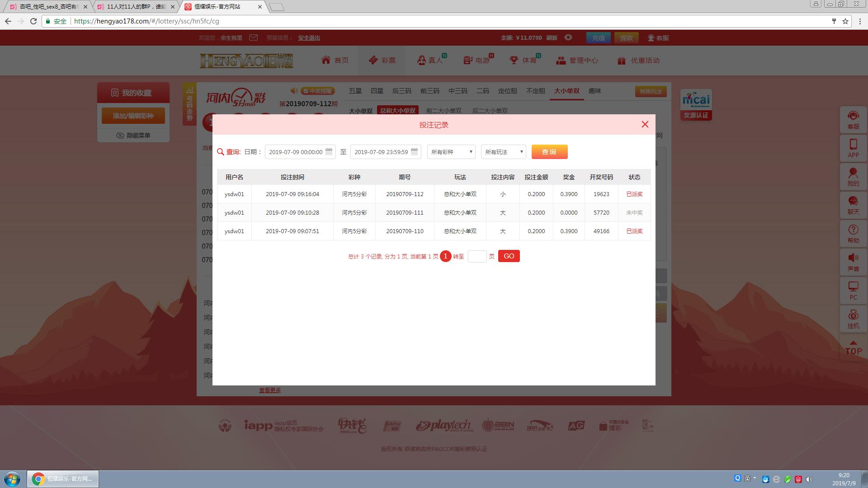
Task: Toggle 隐藏菜单 hide menu
Action: click(x=133, y=135)
